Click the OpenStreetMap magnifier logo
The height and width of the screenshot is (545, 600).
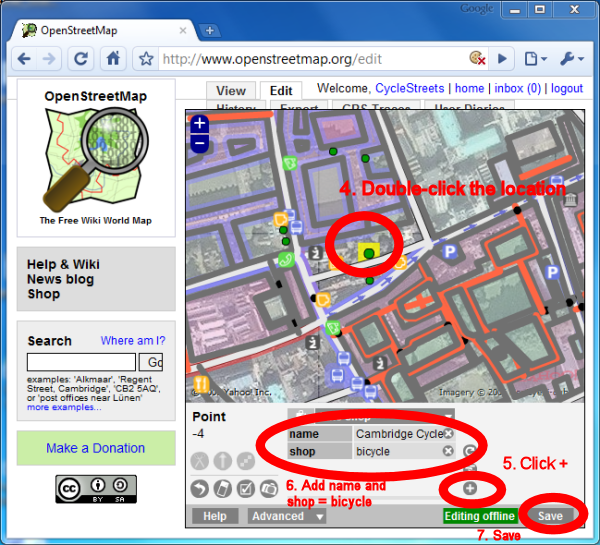pyautogui.click(x=96, y=159)
